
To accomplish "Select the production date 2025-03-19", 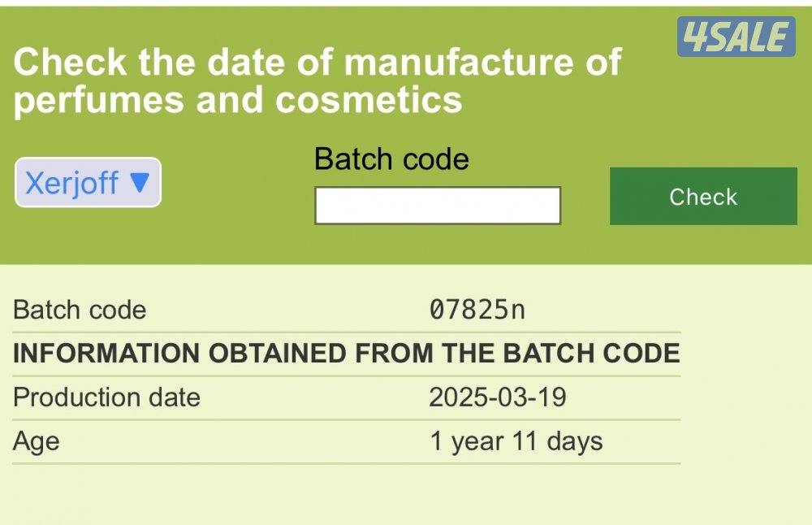I will coord(497,397).
